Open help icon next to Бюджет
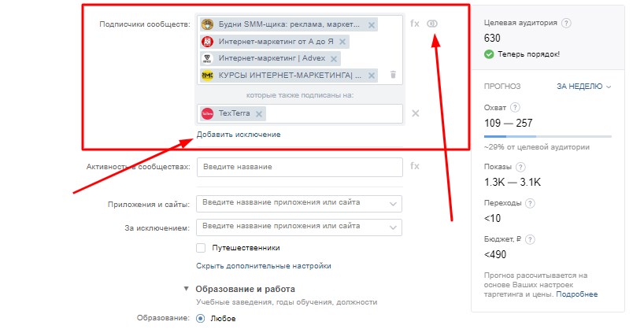 tap(530, 239)
